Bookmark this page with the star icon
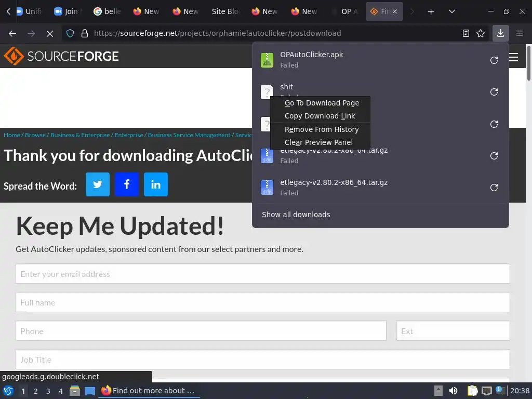The image size is (532, 399). coord(481,33)
